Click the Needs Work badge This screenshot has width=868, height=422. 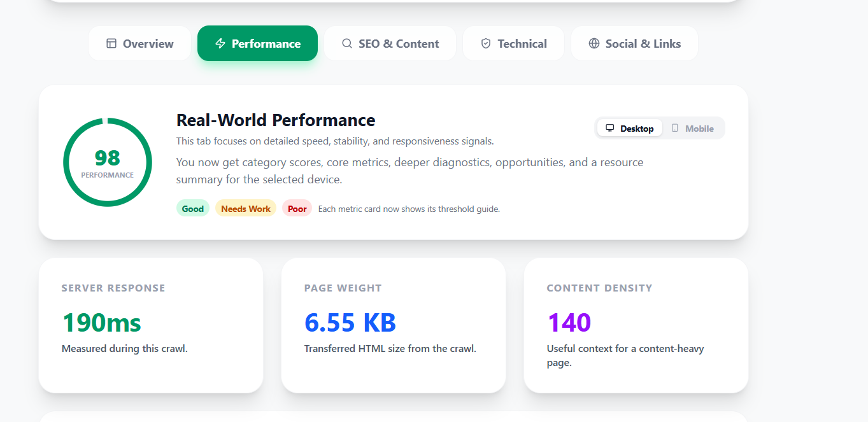(245, 208)
